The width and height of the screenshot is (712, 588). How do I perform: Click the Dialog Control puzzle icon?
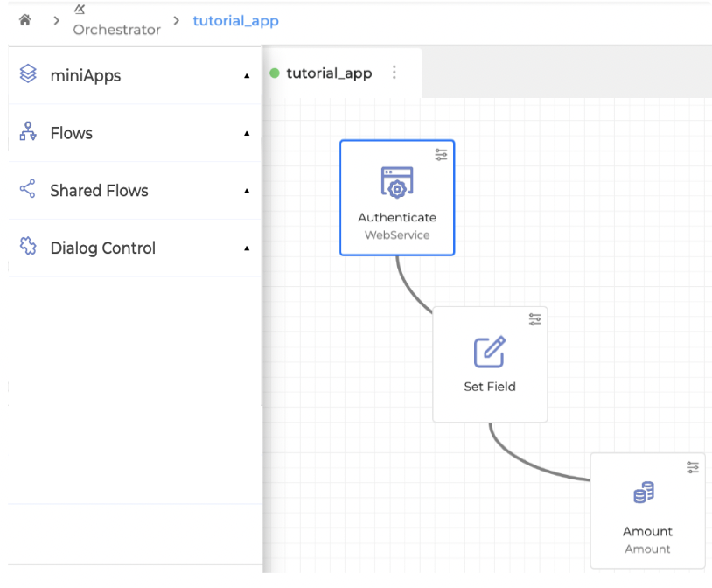28,247
